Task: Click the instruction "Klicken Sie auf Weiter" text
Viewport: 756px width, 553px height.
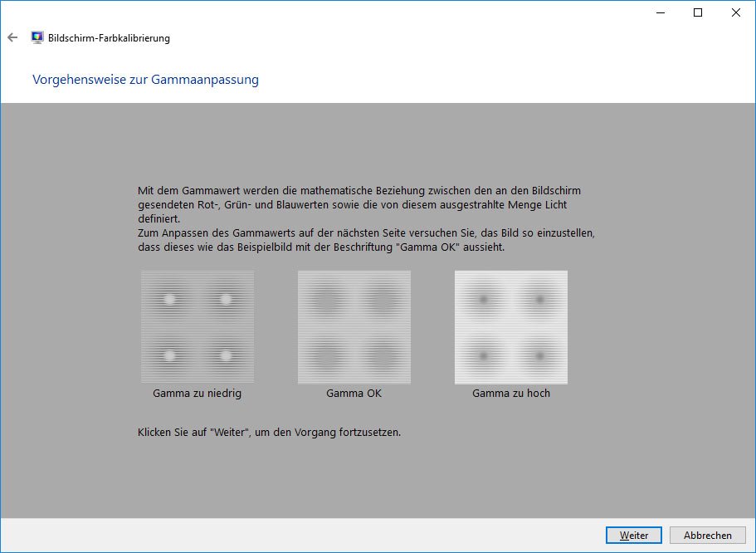Action: [269, 433]
